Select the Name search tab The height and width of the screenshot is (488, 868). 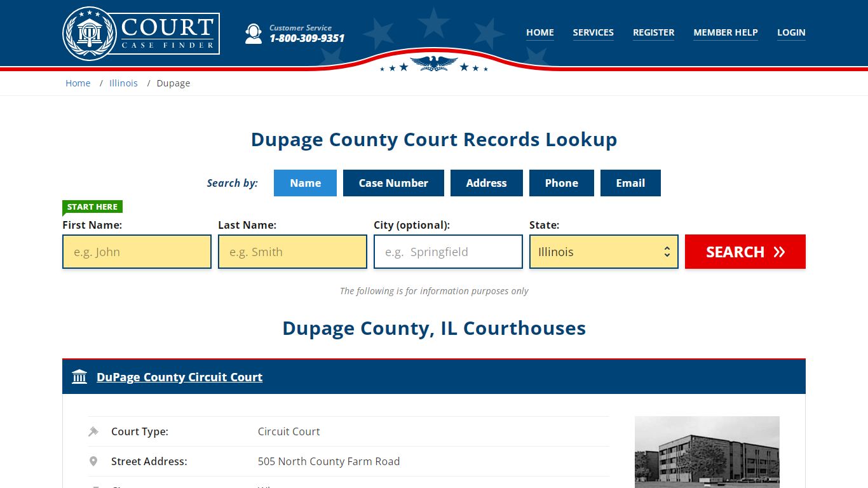pyautogui.click(x=305, y=183)
